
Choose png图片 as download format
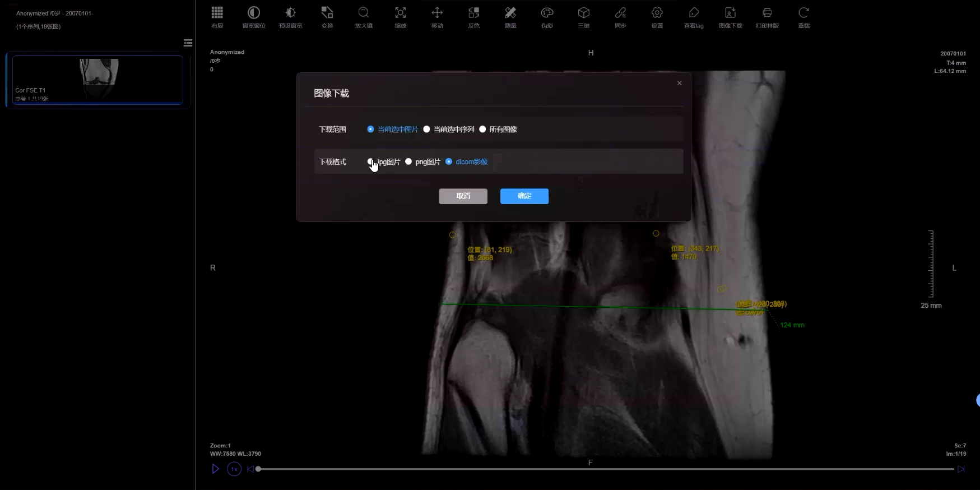(x=408, y=162)
